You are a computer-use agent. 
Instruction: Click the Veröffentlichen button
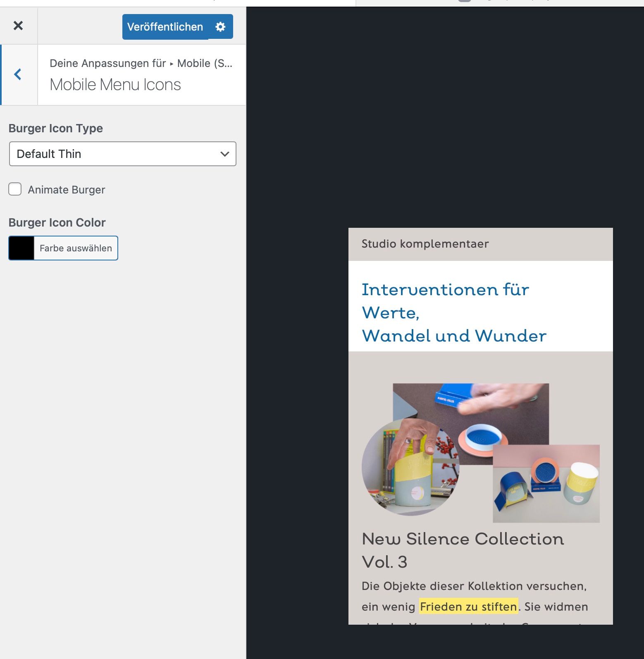[x=165, y=27]
